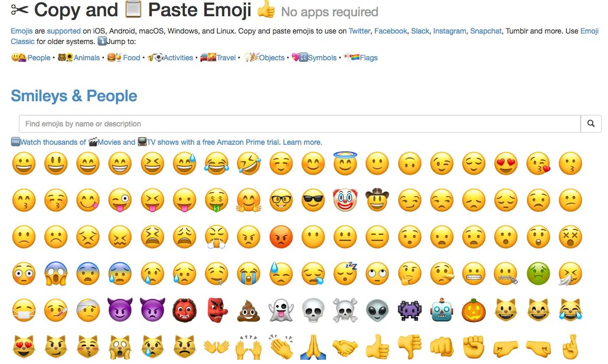This screenshot has width=608, height=364.
Task: Select the folded hands prayer emoji
Action: [x=313, y=347]
